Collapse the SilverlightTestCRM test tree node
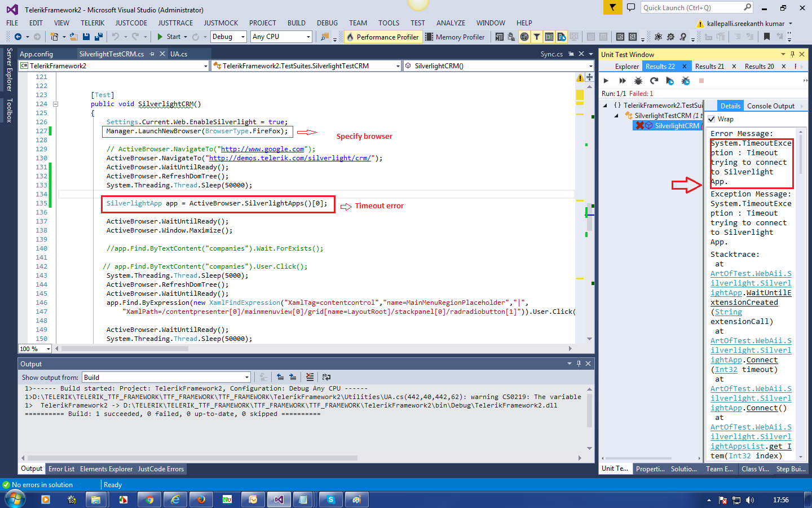This screenshot has width=812, height=508. pyautogui.click(x=616, y=116)
